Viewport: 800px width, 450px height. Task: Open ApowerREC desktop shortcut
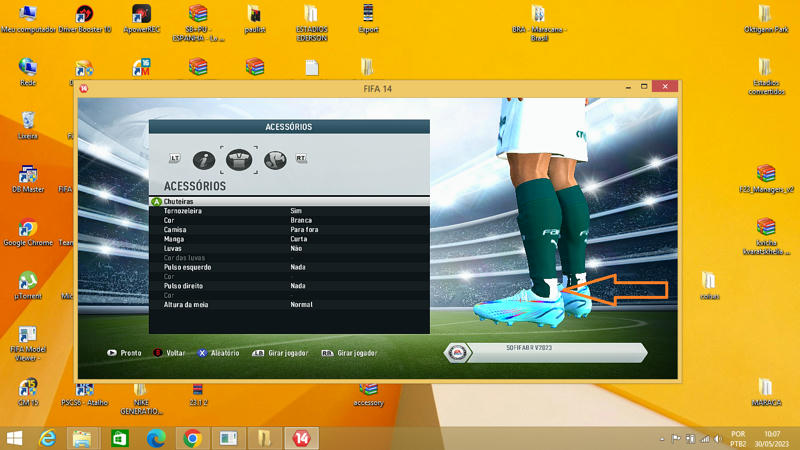pyautogui.click(x=141, y=19)
